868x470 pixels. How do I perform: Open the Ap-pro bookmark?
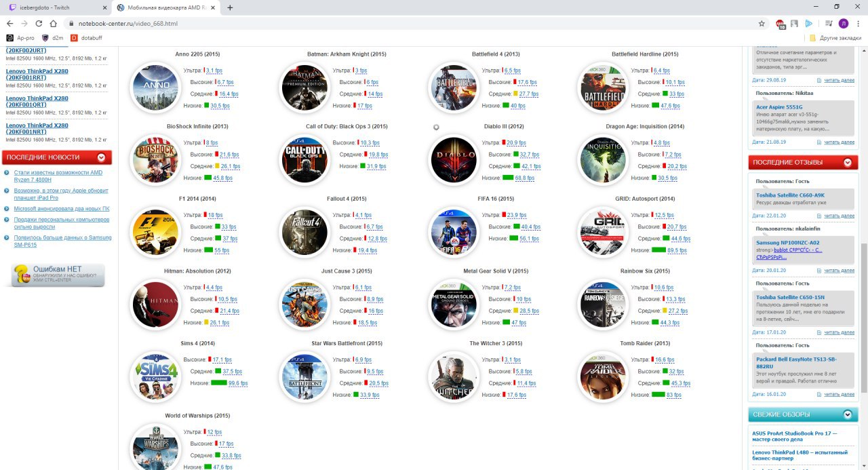click(x=20, y=38)
